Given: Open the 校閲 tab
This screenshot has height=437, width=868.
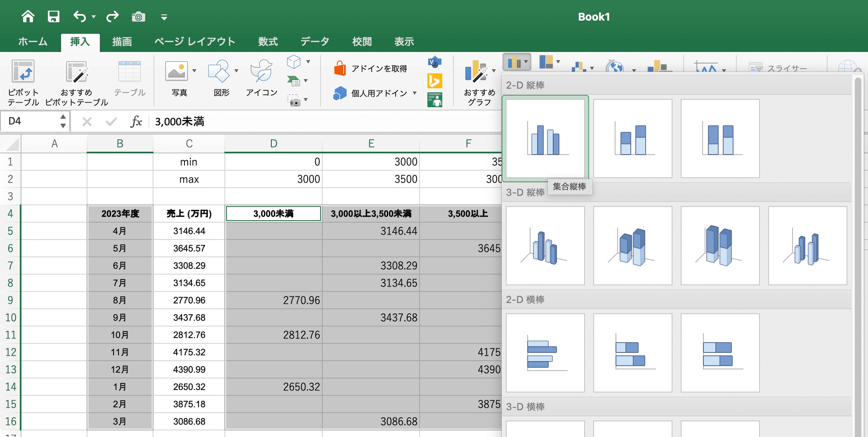Looking at the screenshot, I should 362,42.
